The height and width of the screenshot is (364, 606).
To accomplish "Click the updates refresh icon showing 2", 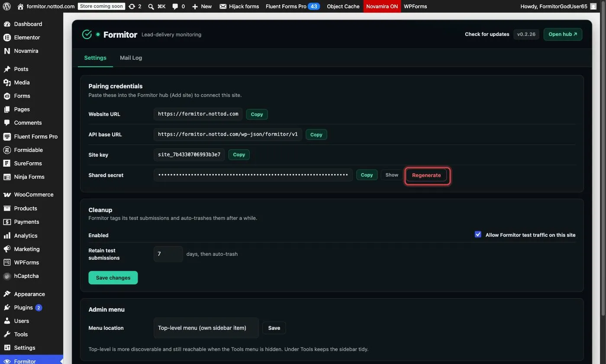I will click(x=132, y=6).
